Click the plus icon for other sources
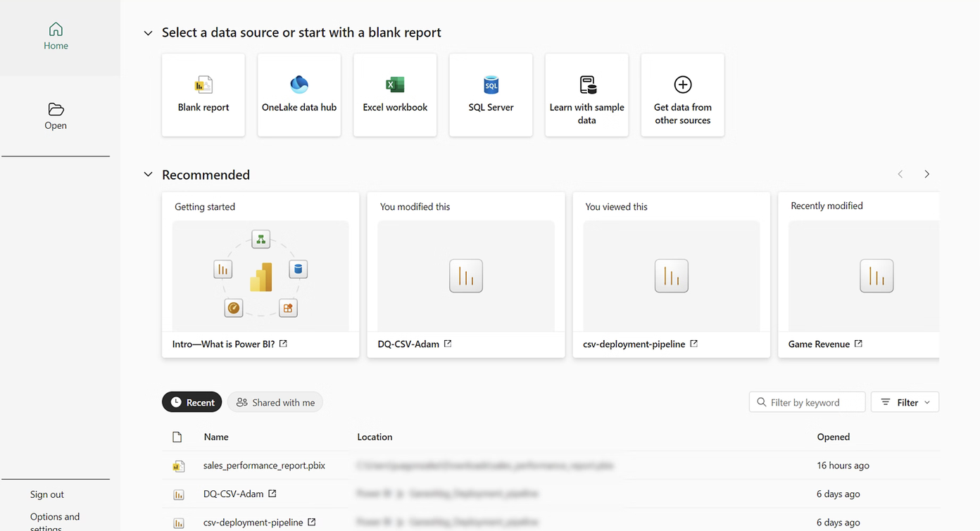This screenshot has height=531, width=980. (683, 85)
